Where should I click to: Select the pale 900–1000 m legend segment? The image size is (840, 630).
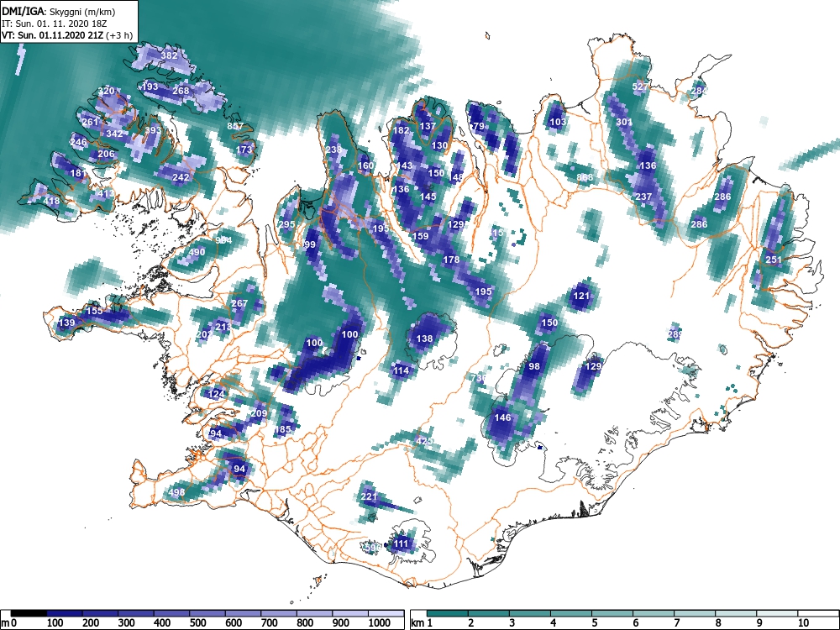click(x=349, y=612)
